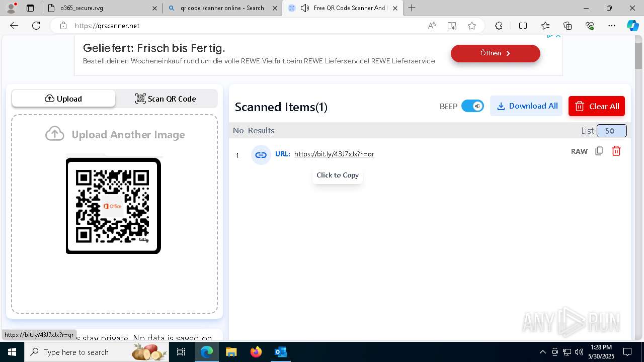Open the bit.ly/43J7xJx URL link
644x362 pixels.
pos(334,154)
